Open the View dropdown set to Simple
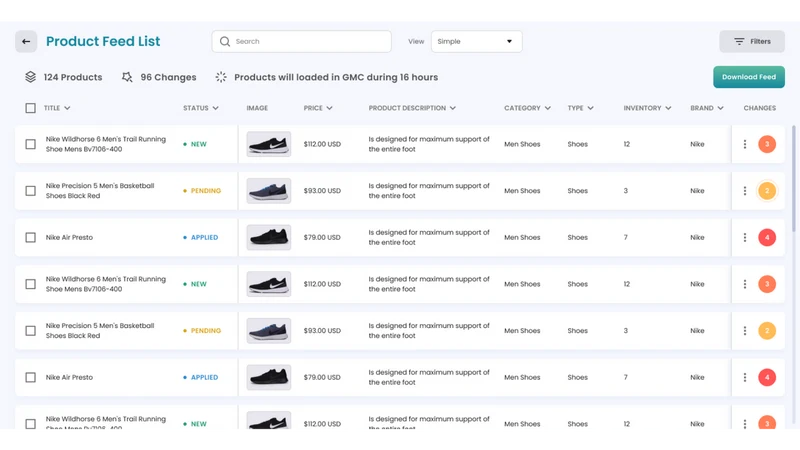The width and height of the screenshot is (800, 450). tap(477, 41)
